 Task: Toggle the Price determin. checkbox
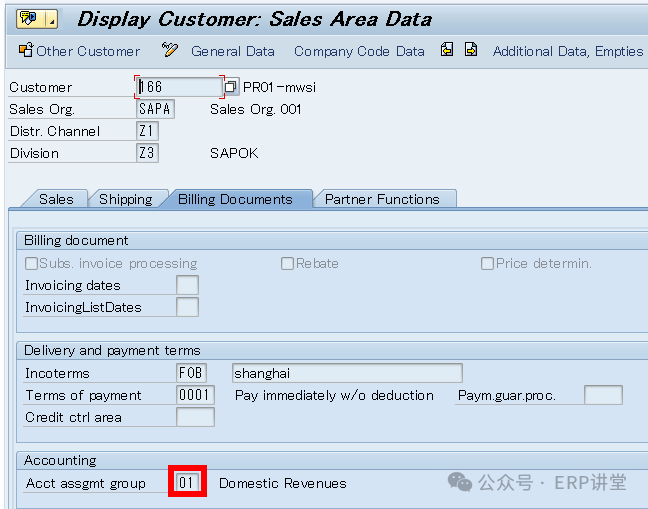tap(488, 264)
